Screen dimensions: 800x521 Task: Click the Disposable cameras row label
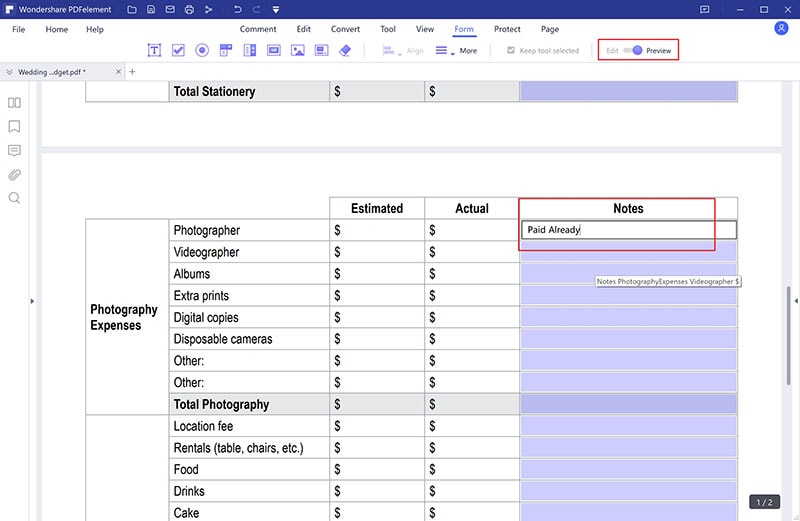(223, 339)
